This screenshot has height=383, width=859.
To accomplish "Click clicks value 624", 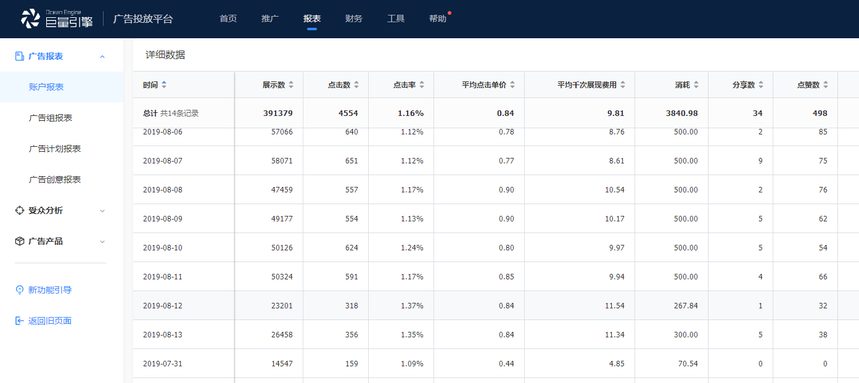I will click(x=351, y=248).
